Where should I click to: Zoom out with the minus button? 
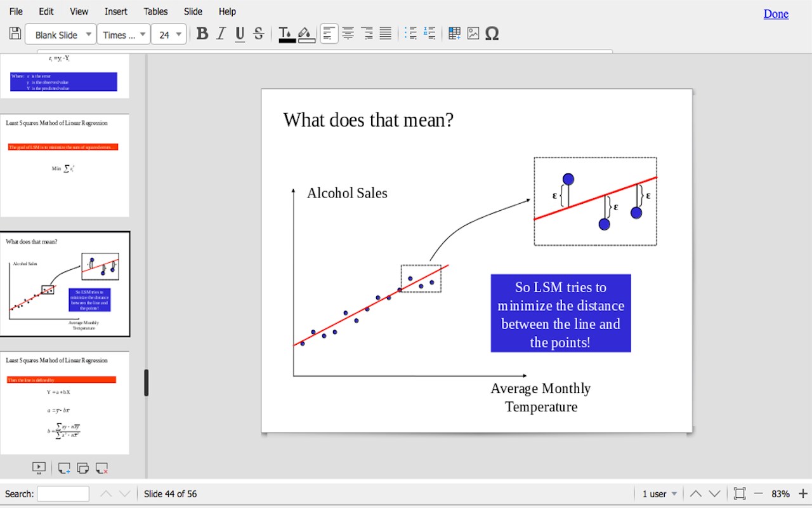pos(758,493)
